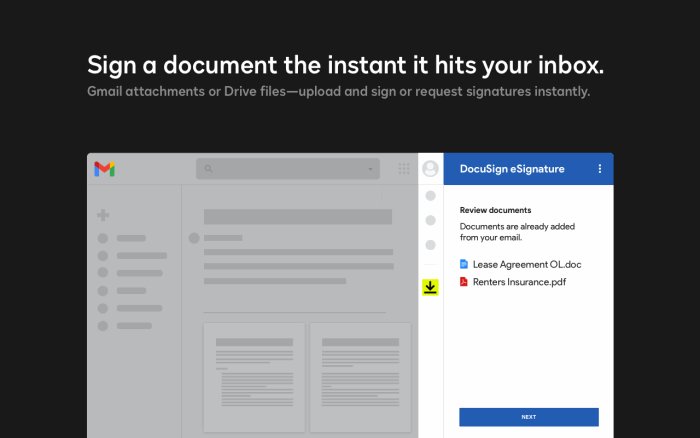Click the search magnifier icon
The height and width of the screenshot is (438, 700).
pyautogui.click(x=208, y=169)
